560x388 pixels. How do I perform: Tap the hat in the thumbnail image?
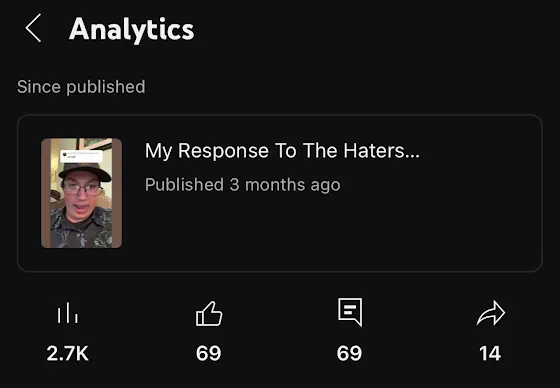tap(85, 171)
